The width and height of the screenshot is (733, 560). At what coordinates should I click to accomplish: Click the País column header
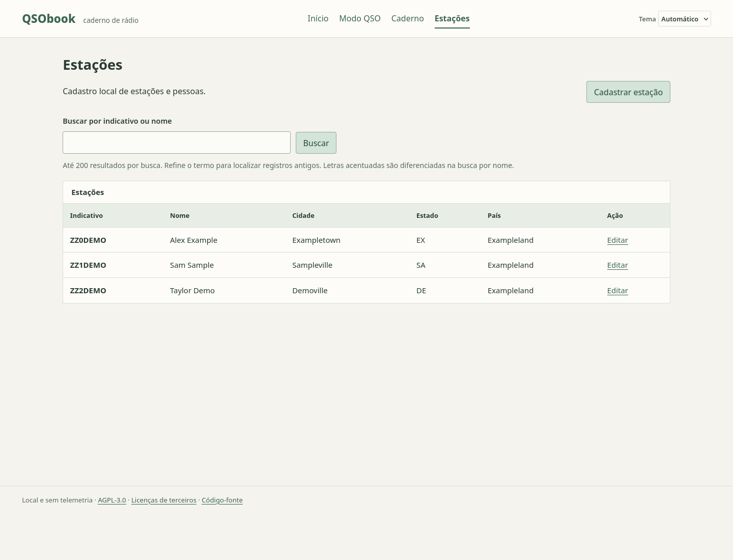tap(494, 215)
